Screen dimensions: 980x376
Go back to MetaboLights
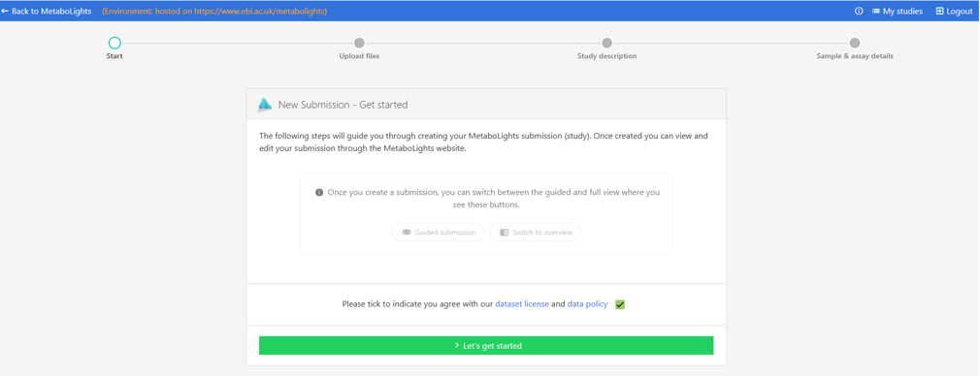point(47,12)
